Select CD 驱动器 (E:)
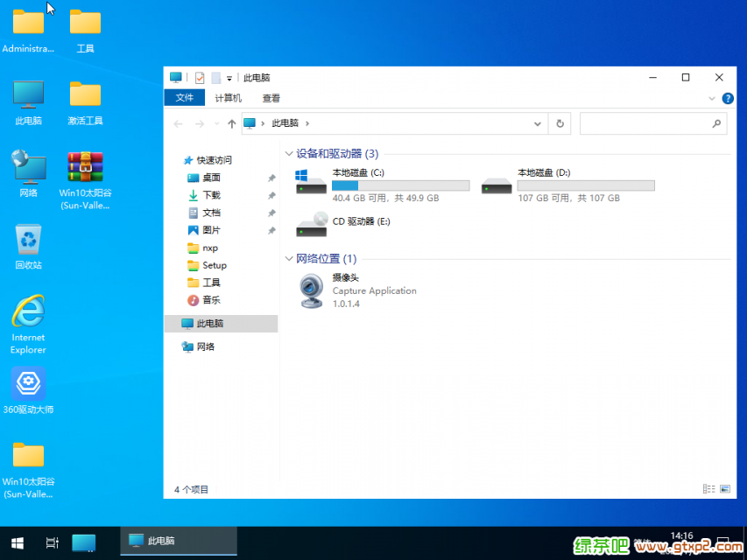 (343, 225)
